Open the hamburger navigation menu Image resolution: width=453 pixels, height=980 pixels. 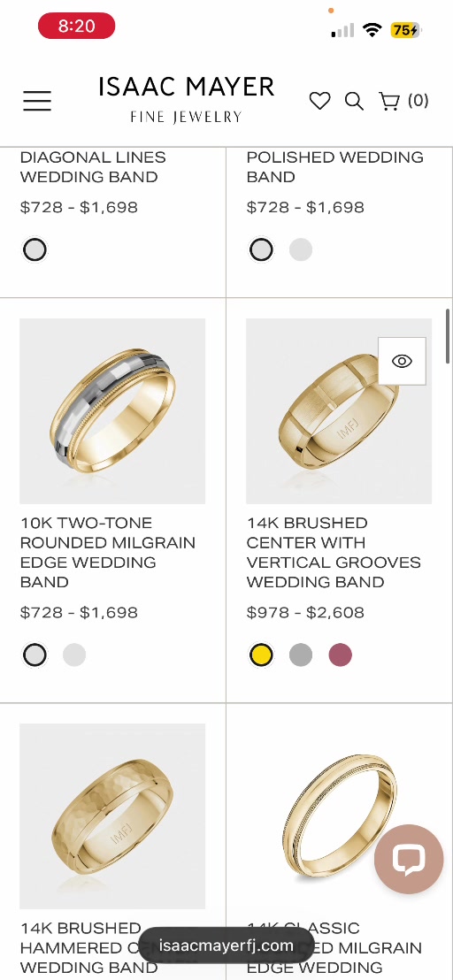(37, 101)
